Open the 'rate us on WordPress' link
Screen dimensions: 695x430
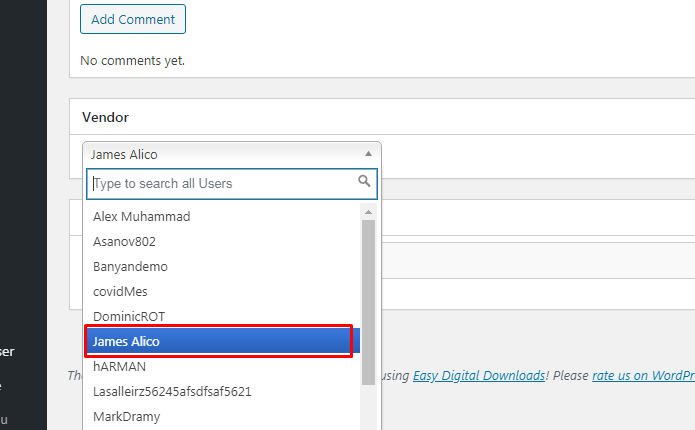[x=644, y=375]
